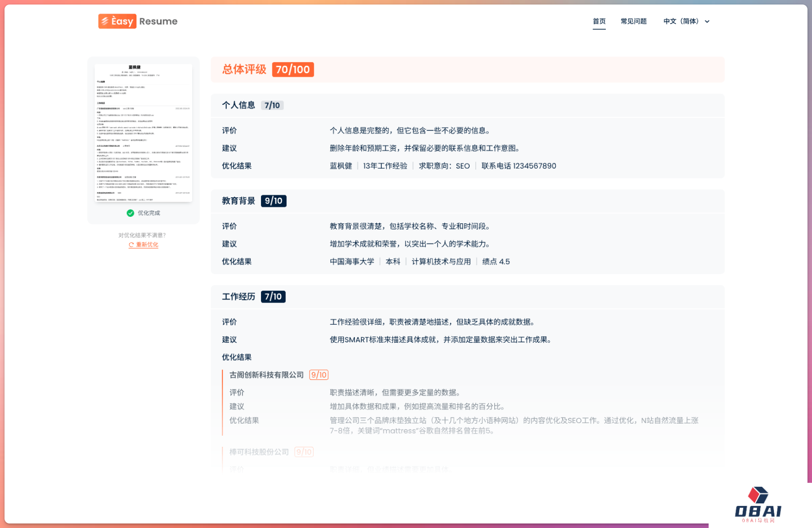Click the 工作经历 7/10 score badge

coord(273,297)
